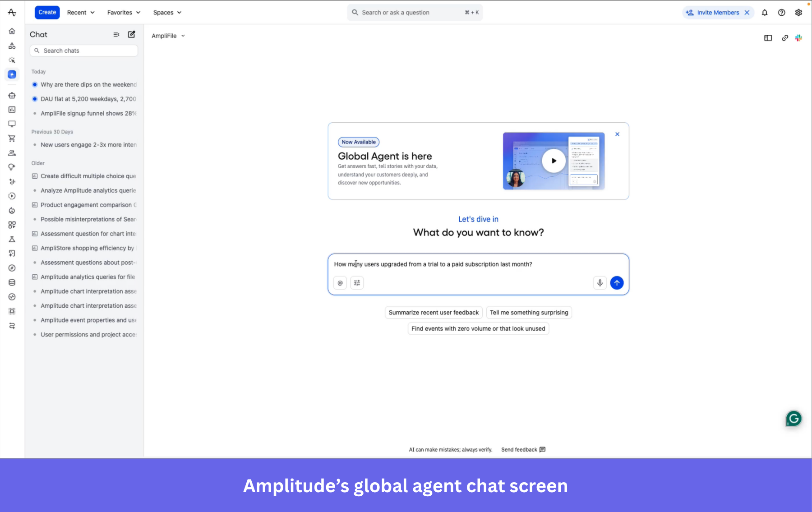Open the users icon in left sidebar
This screenshot has width=812, height=512.
pyautogui.click(x=12, y=153)
